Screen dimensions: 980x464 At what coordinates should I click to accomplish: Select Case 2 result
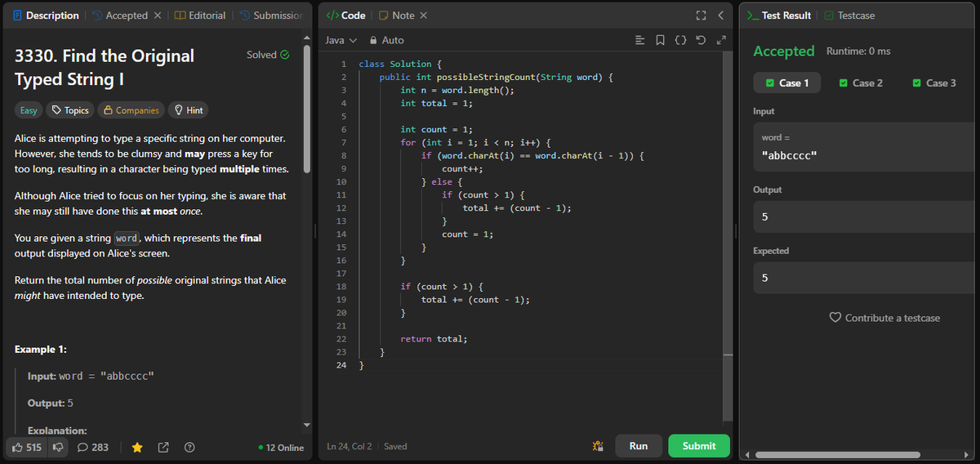pos(861,83)
